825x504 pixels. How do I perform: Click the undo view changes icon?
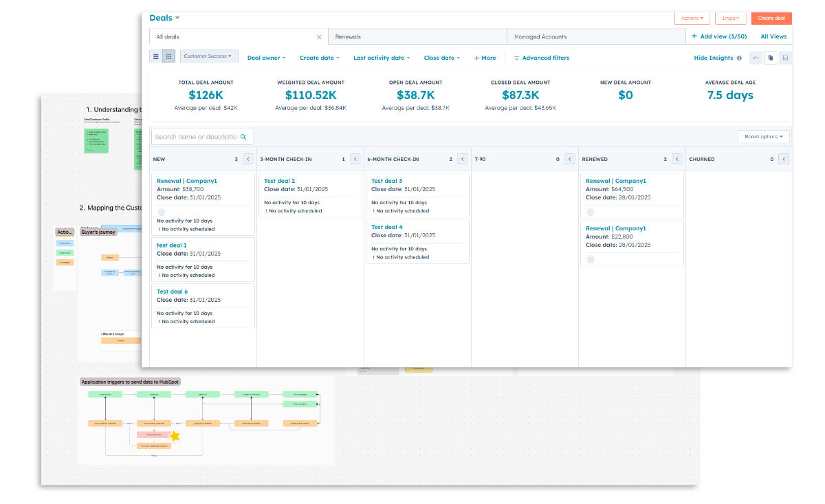coord(756,58)
